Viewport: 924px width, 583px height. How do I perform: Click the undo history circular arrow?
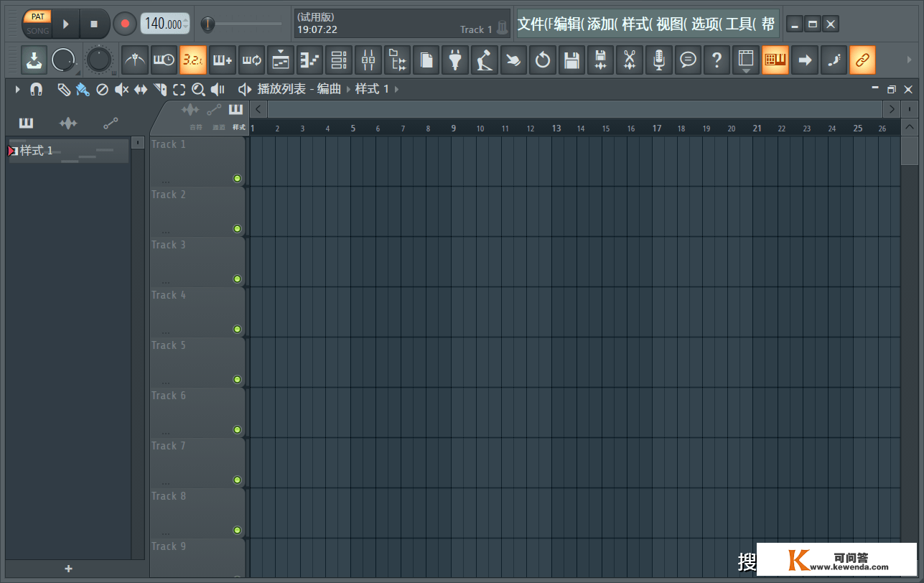(x=543, y=60)
